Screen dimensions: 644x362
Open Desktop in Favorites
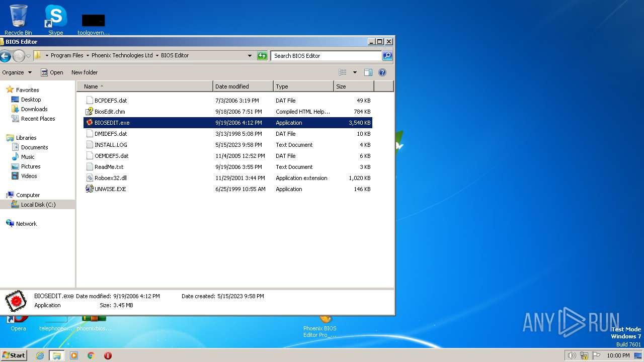click(x=31, y=100)
